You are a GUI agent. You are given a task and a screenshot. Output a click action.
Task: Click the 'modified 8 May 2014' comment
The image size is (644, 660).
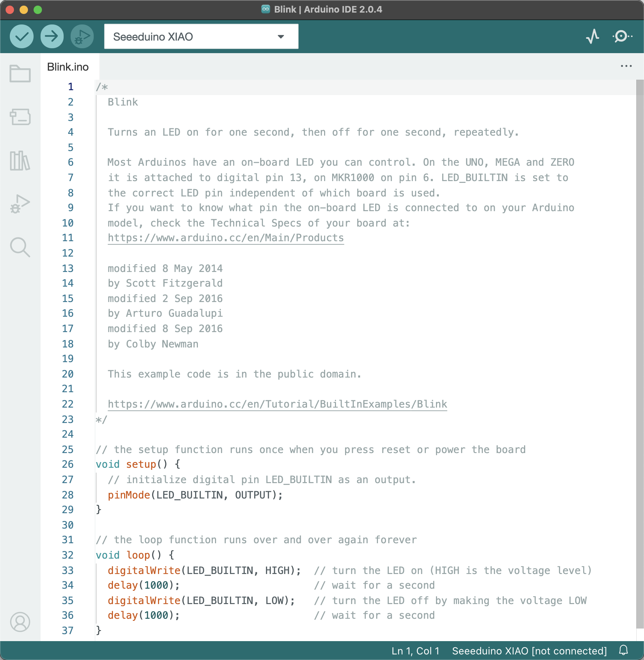pyautogui.click(x=165, y=268)
